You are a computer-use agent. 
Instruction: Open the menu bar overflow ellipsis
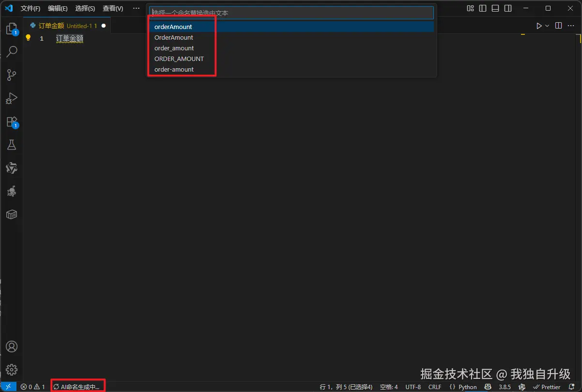coord(136,8)
